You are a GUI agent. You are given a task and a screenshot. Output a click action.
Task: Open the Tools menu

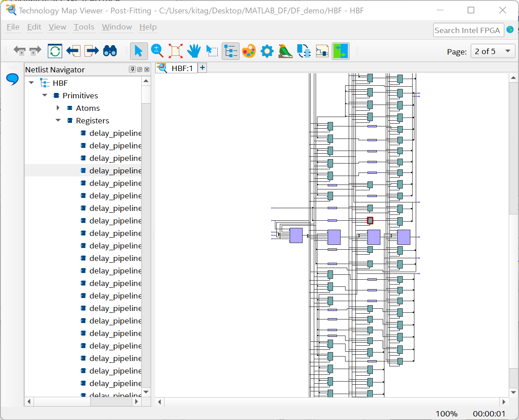pos(84,27)
